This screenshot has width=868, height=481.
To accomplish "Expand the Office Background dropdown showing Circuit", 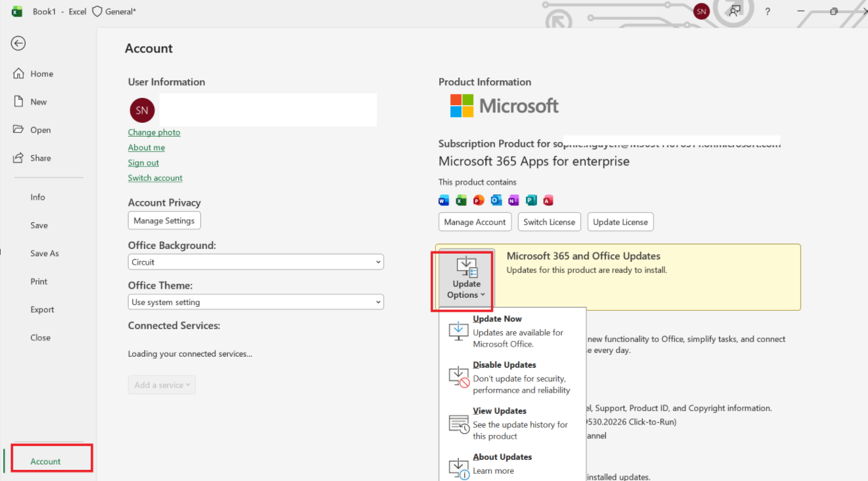I will (x=256, y=262).
